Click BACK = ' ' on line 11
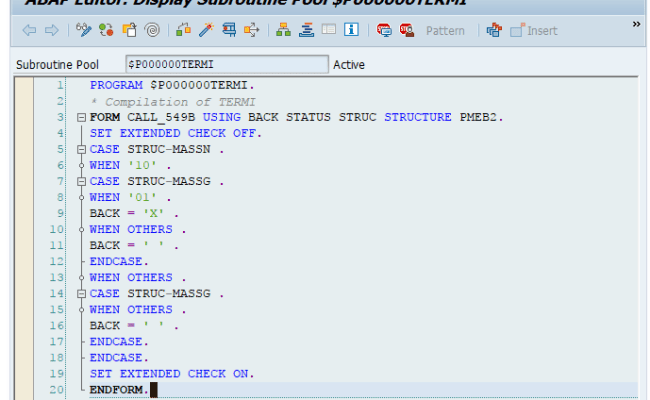Image resolution: width=650 pixels, height=400 pixels. (134, 245)
